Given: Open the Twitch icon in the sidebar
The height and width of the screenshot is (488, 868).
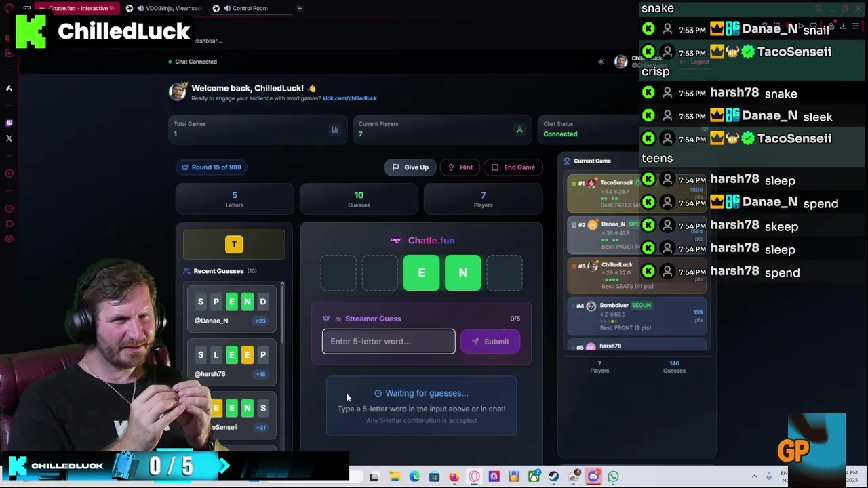Looking at the screenshot, I should click(x=9, y=123).
